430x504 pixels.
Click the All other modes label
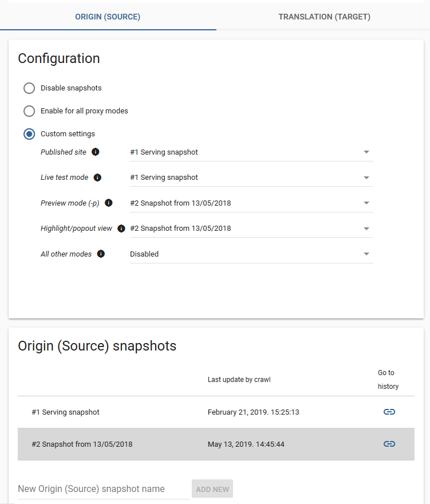[x=66, y=254]
